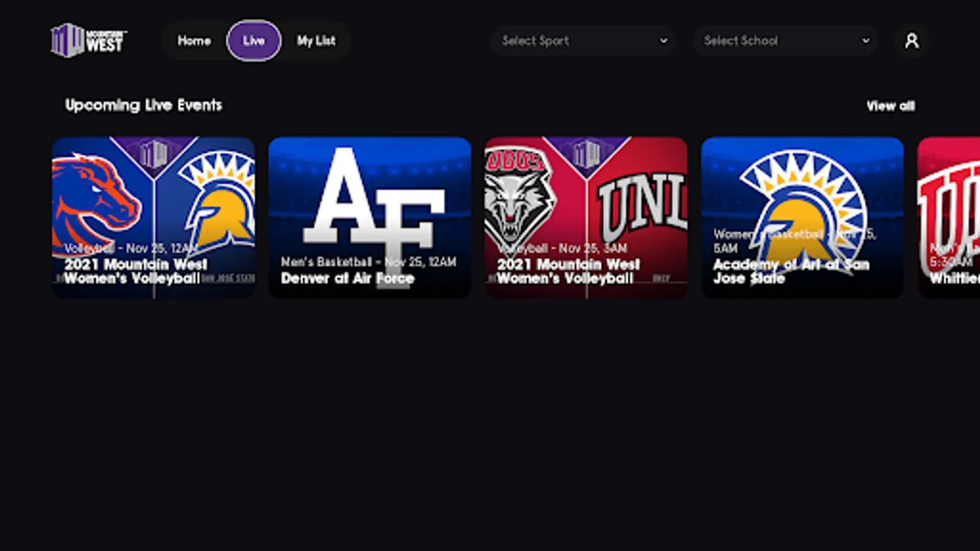Expand the Select Sport dropdown
This screenshot has height=551, width=980.
(583, 41)
